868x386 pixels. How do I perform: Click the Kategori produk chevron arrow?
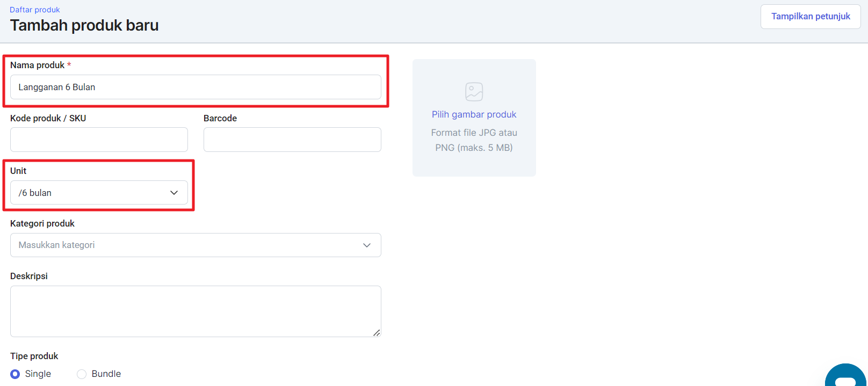367,245
